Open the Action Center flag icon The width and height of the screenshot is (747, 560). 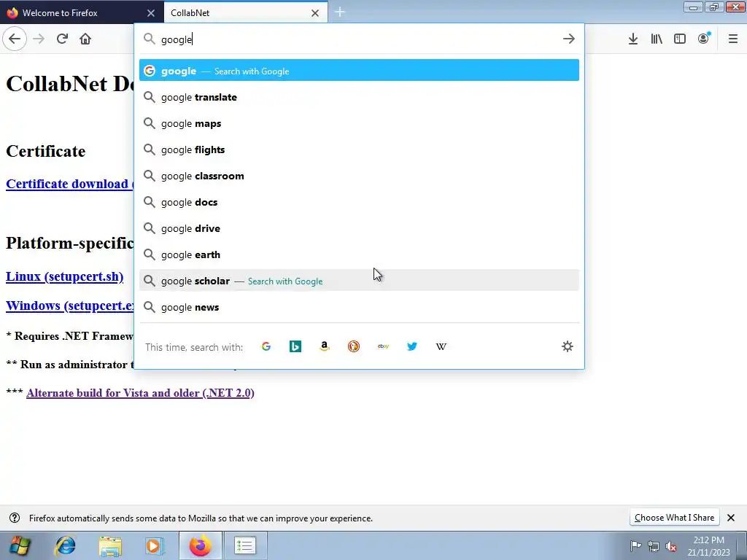pyautogui.click(x=635, y=545)
